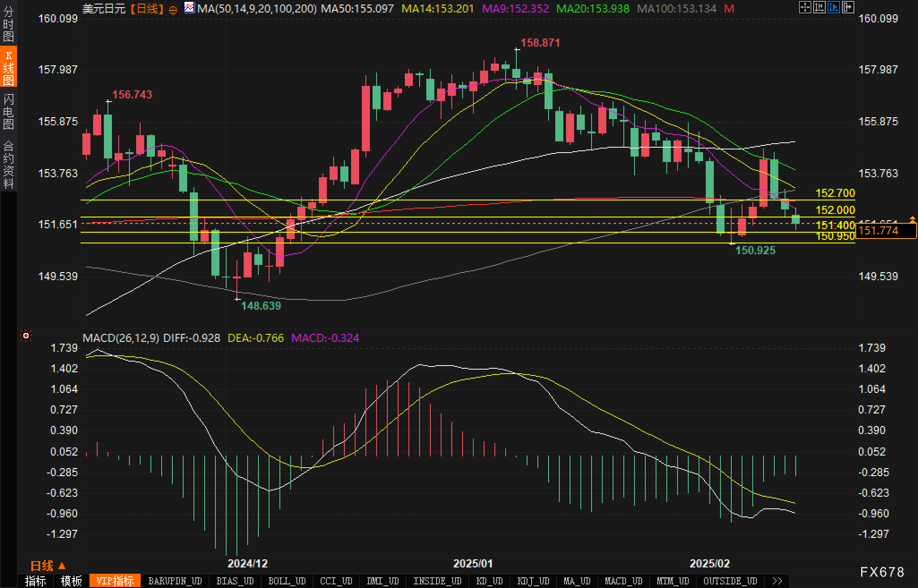The width and height of the screenshot is (918, 588).
Task: Toggle the VIP指标 tab
Action: (x=115, y=581)
